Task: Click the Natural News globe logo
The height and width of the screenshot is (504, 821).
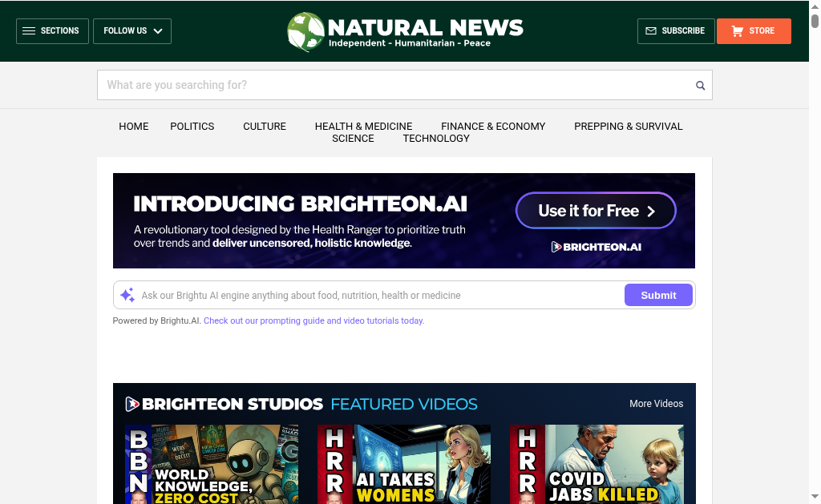Action: click(x=305, y=31)
